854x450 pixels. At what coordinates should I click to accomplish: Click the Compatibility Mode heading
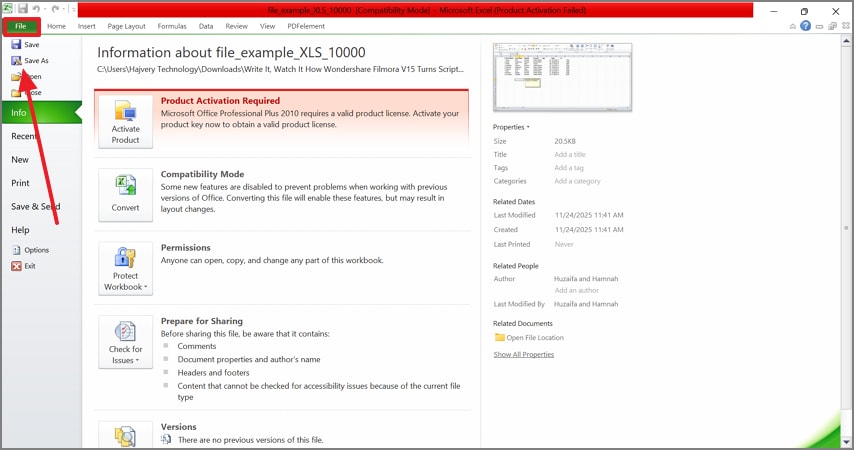tap(202, 174)
